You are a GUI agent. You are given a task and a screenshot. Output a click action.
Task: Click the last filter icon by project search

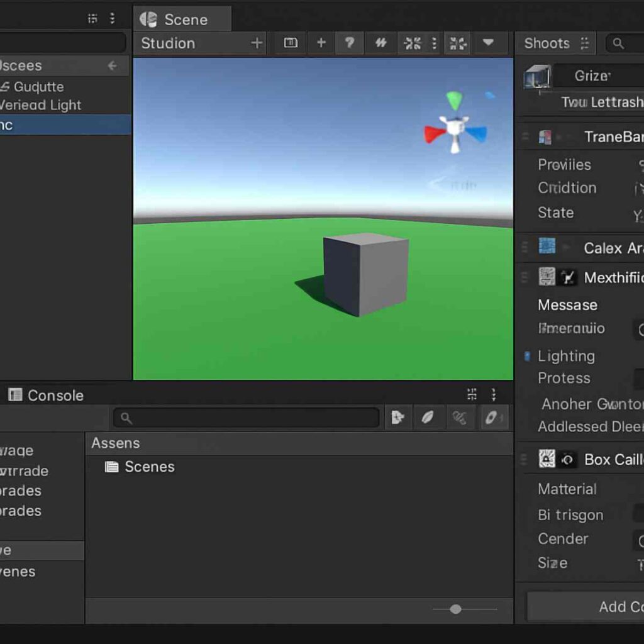click(x=493, y=418)
